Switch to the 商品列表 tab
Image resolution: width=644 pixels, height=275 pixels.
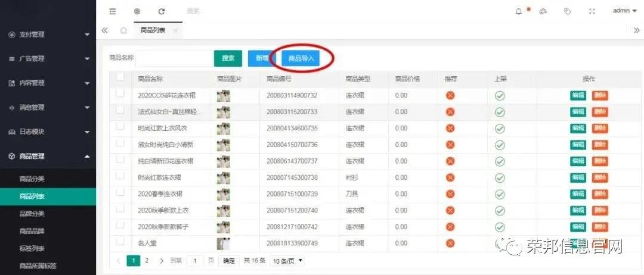[153, 30]
